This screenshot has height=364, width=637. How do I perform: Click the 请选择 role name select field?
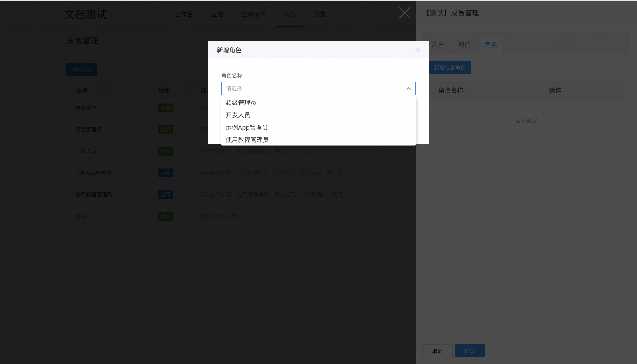pyautogui.click(x=318, y=88)
